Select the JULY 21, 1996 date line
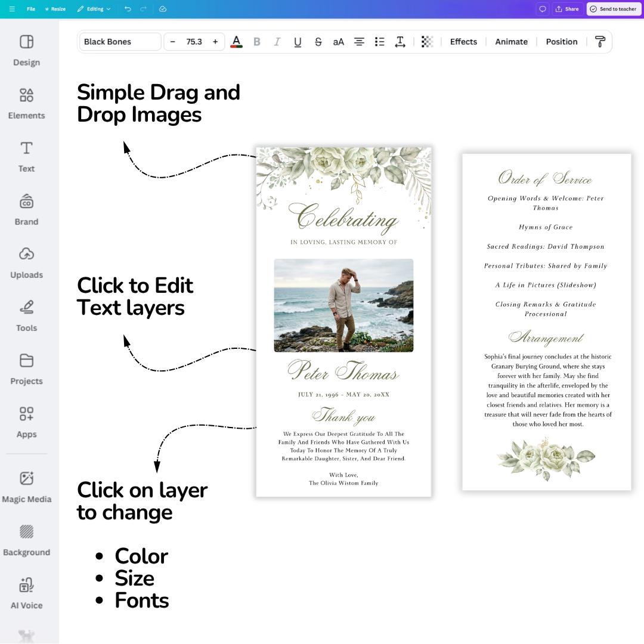The height and width of the screenshot is (644, 644). click(344, 394)
